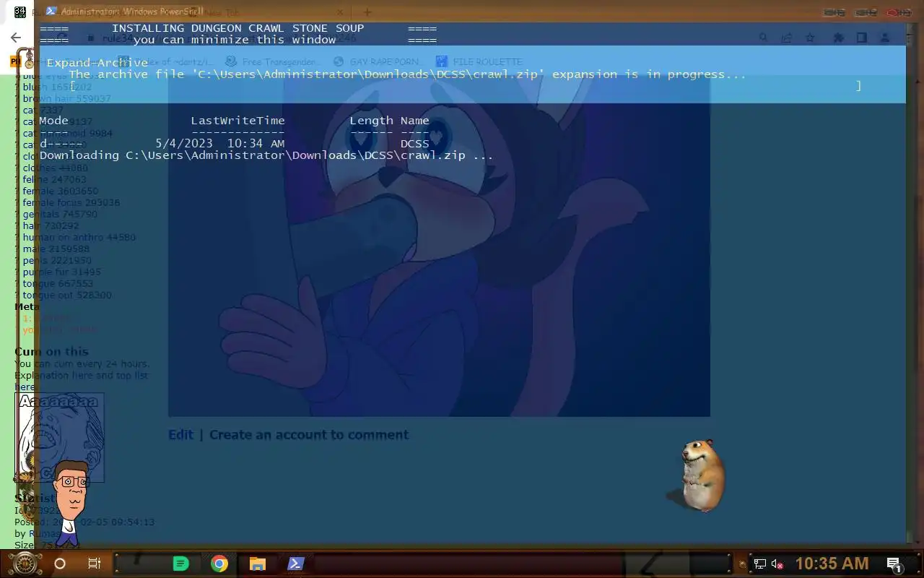
Task: Toggle Chrome side panel icon
Action: 861,38
